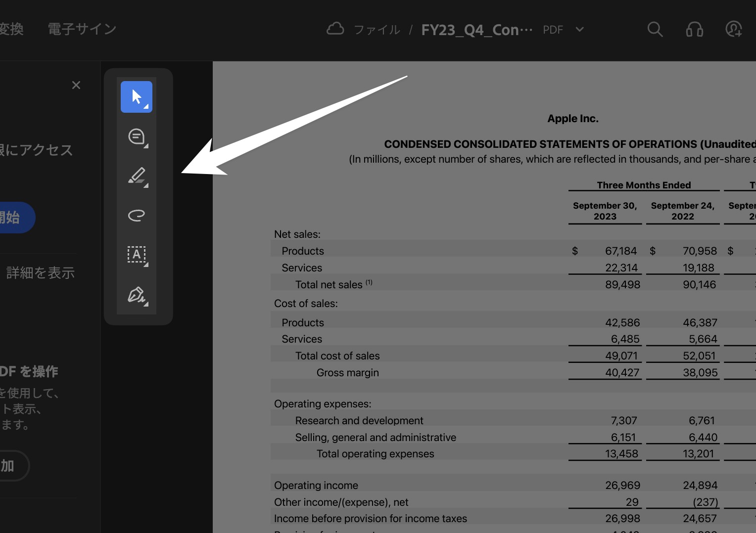756x533 pixels.
Task: Click the 'Three Months Ended' column header
Action: [644, 185]
